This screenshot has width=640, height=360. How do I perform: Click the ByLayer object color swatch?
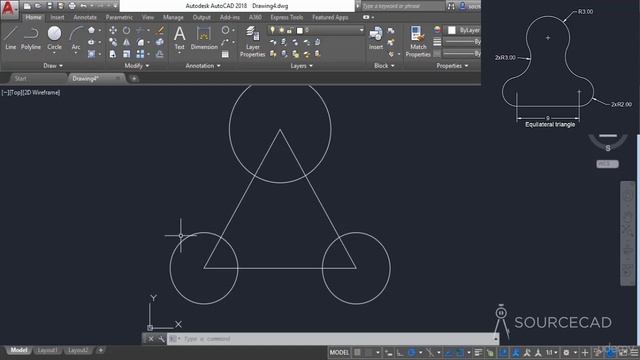pyautogui.click(x=451, y=30)
